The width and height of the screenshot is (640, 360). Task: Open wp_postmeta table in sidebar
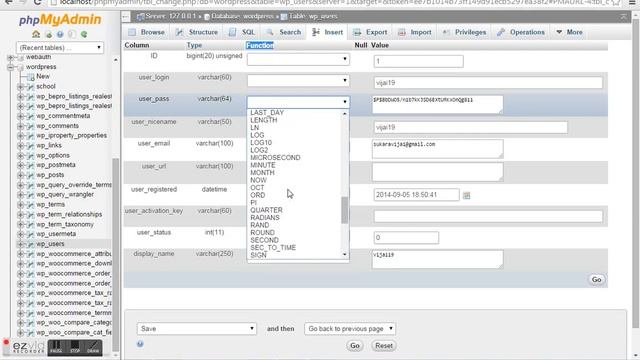[x=56, y=165]
